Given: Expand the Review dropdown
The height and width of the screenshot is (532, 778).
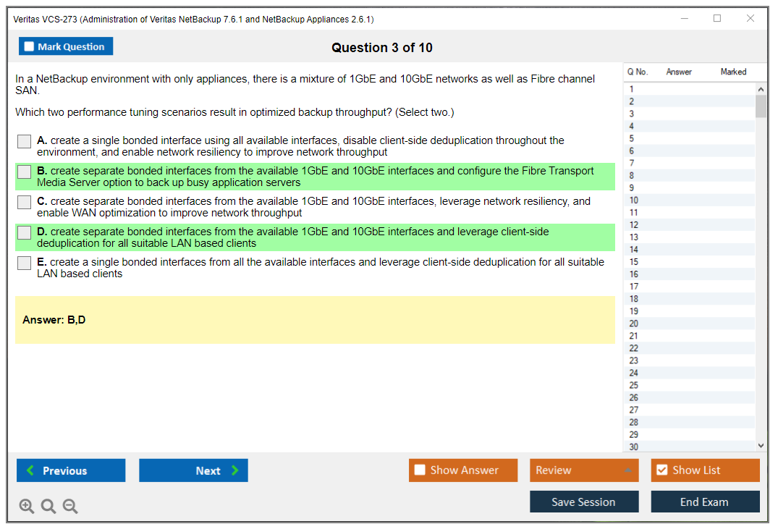Looking at the screenshot, I should (627, 470).
